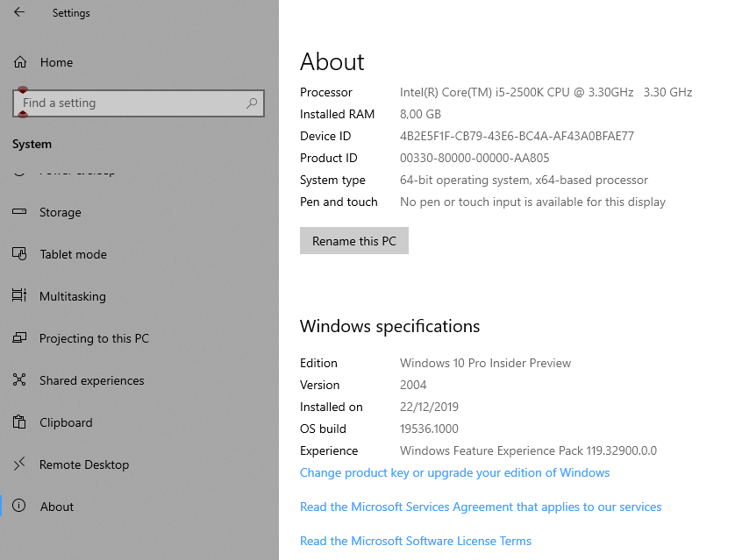Click the Home house icon
The image size is (735, 560).
click(19, 62)
